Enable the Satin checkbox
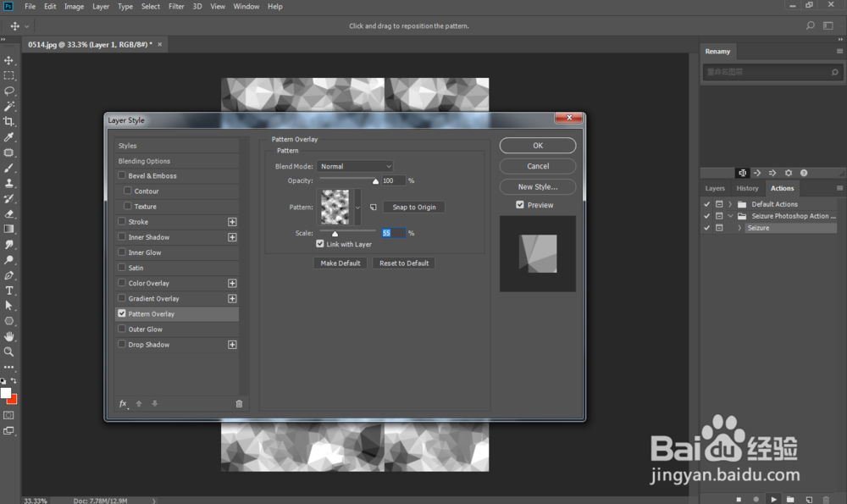 [122, 267]
